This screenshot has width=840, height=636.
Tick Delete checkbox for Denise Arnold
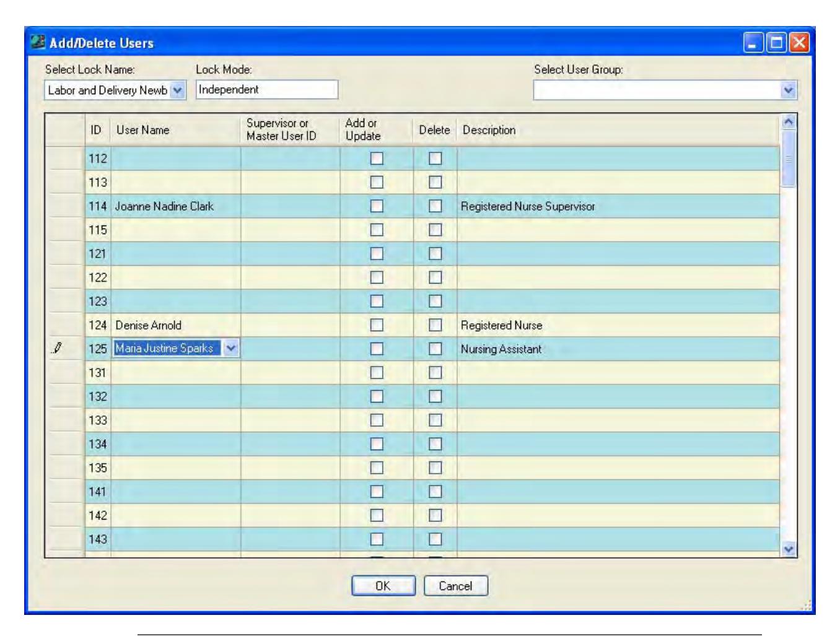435,325
